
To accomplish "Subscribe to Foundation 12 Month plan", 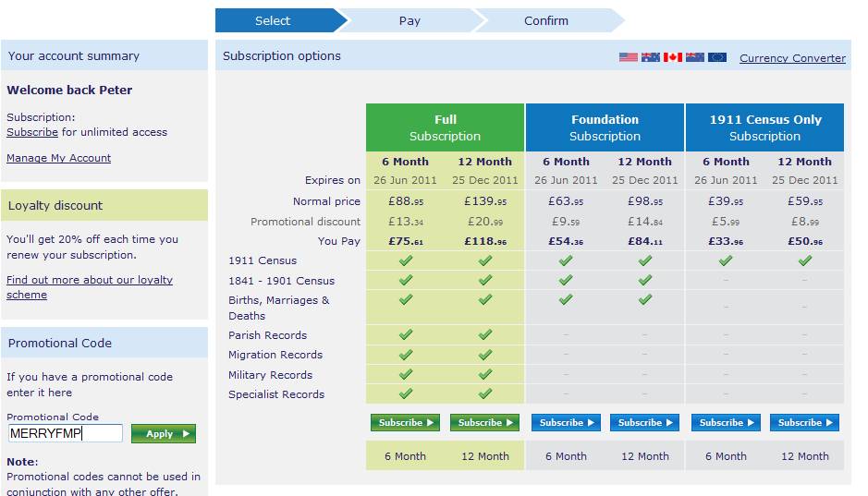I will [x=645, y=422].
